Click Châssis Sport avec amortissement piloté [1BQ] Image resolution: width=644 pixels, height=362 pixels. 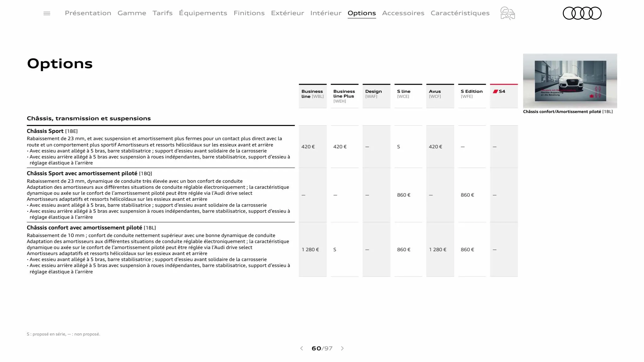click(x=89, y=173)
